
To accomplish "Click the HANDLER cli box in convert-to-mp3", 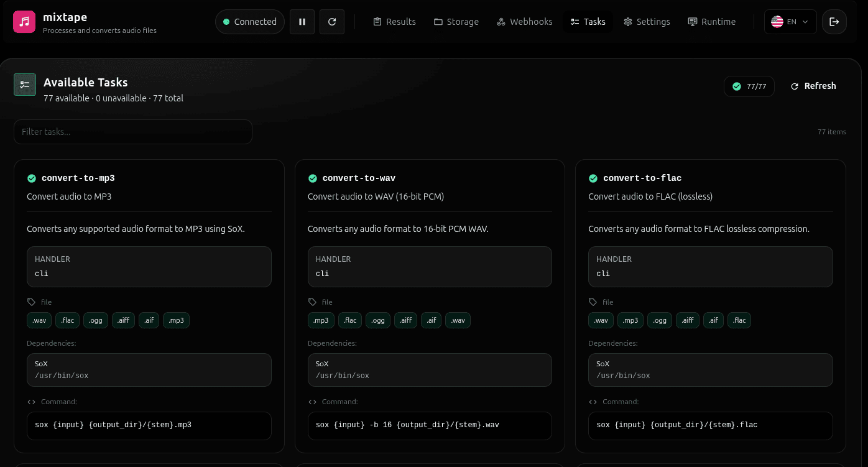I will pyautogui.click(x=149, y=267).
